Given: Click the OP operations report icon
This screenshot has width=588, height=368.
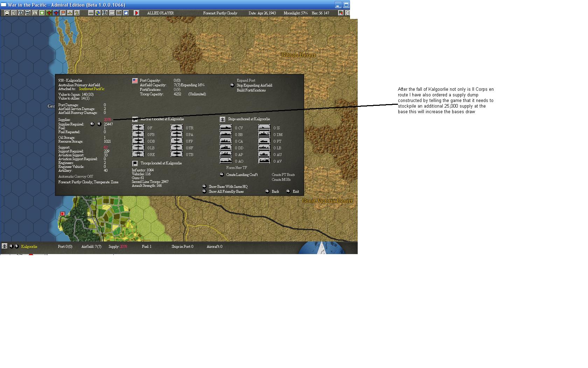Looking at the screenshot, I should click(x=112, y=13).
